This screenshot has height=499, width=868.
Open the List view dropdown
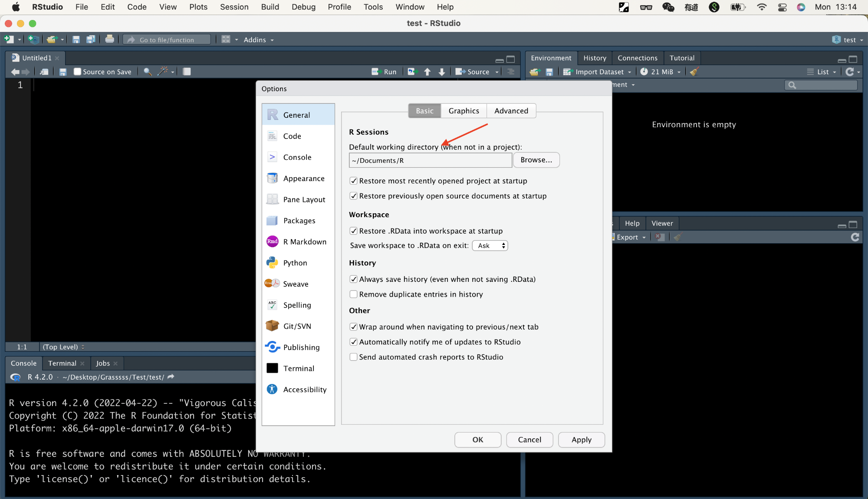(x=822, y=72)
